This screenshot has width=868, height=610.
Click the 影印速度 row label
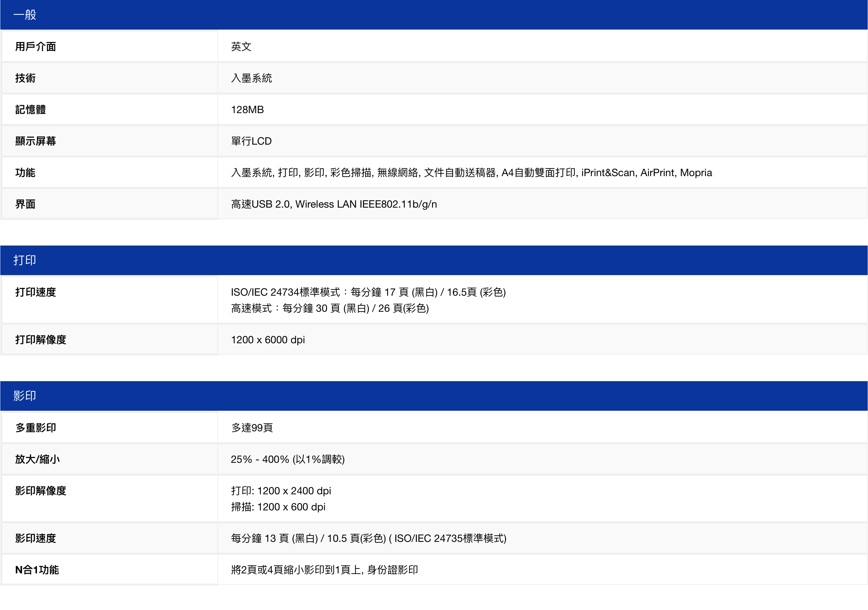(x=36, y=538)
